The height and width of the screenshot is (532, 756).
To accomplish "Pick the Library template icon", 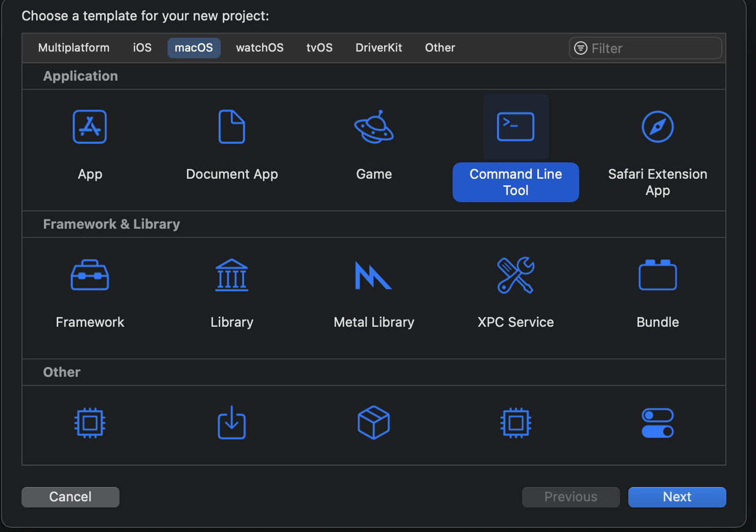I will point(232,276).
